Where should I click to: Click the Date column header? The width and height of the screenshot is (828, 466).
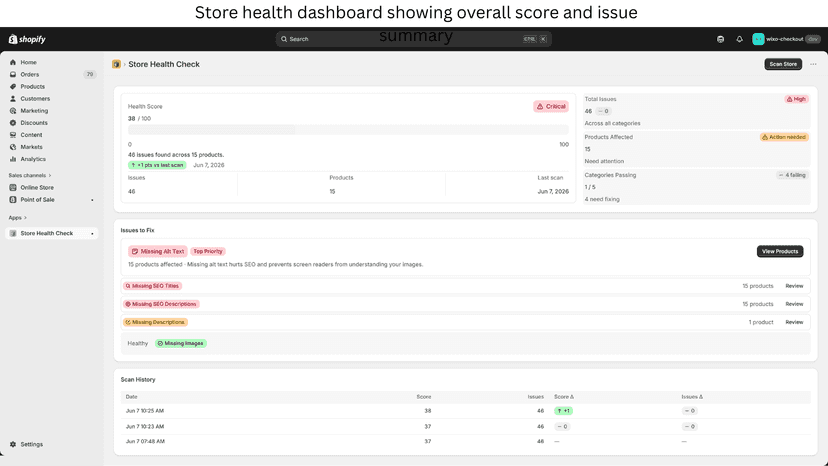(131, 397)
